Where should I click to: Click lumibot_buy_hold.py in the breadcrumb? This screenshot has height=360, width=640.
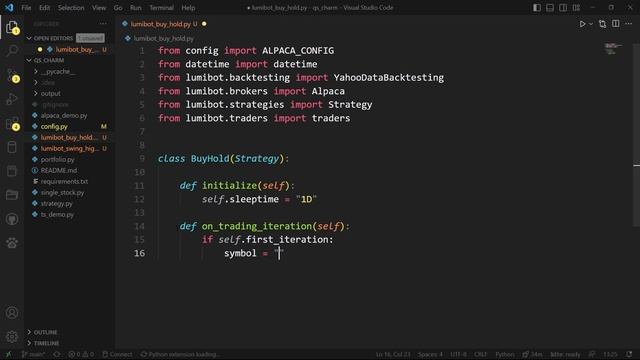pyautogui.click(x=164, y=38)
